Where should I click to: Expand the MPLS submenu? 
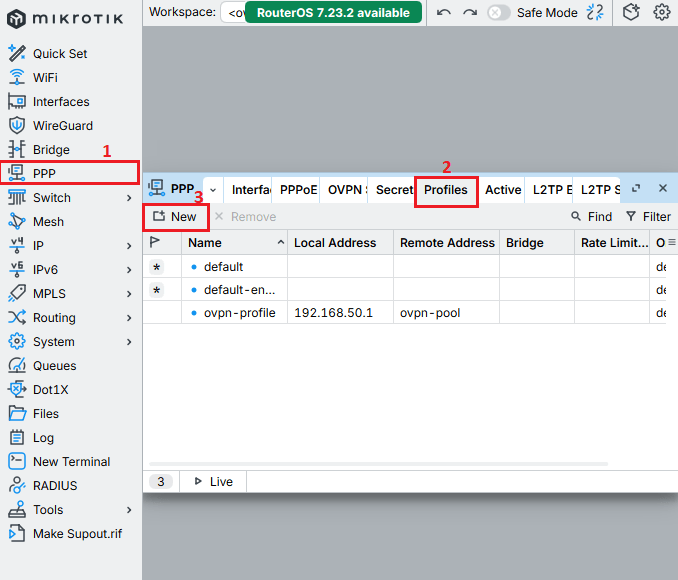pyautogui.click(x=129, y=294)
